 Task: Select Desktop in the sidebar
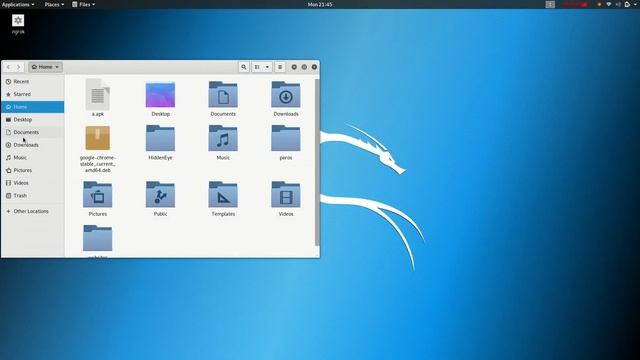(x=33, y=120)
